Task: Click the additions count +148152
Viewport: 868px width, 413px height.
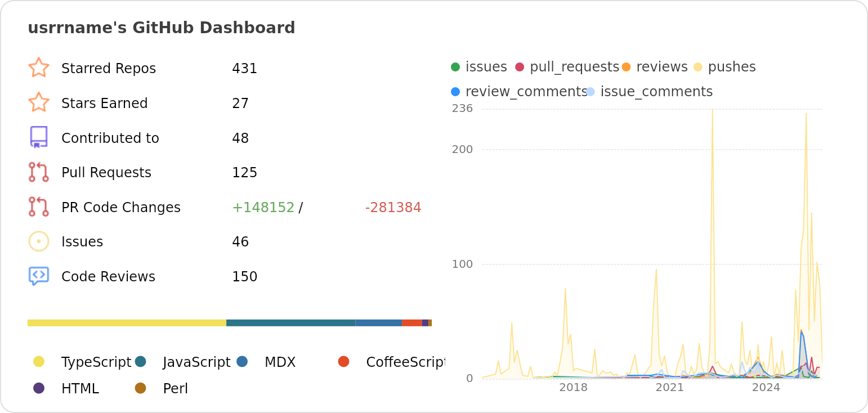Action: point(263,208)
